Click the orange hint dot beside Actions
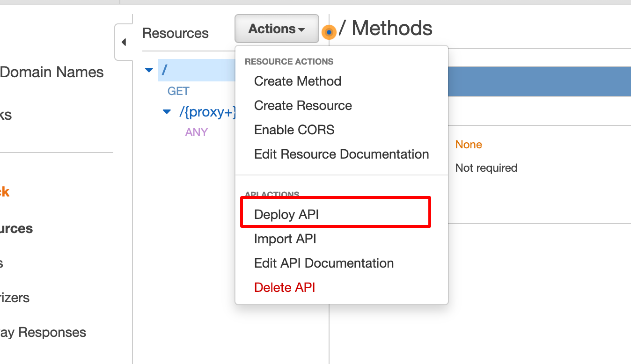Viewport: 631px width, 364px height. click(x=329, y=32)
